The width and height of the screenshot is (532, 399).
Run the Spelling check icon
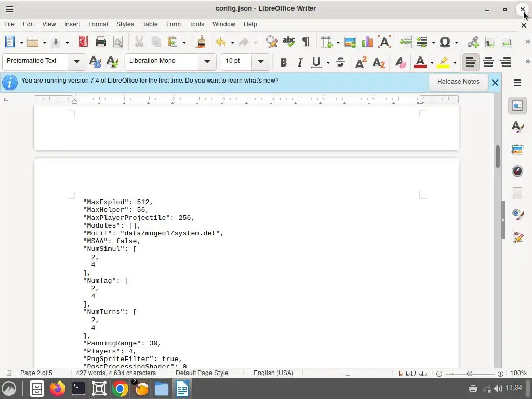(289, 42)
